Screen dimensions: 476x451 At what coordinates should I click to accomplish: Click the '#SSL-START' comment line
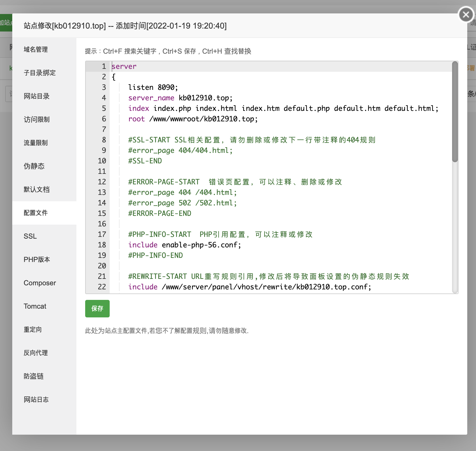point(252,140)
